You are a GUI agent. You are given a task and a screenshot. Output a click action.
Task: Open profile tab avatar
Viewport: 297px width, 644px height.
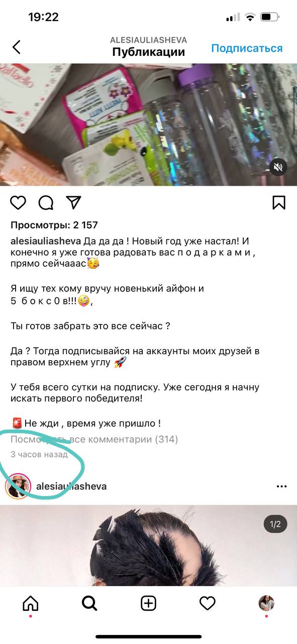tap(266, 603)
